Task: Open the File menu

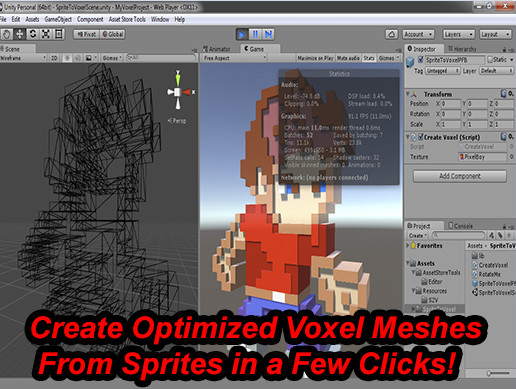Action: pyautogui.click(x=3, y=19)
